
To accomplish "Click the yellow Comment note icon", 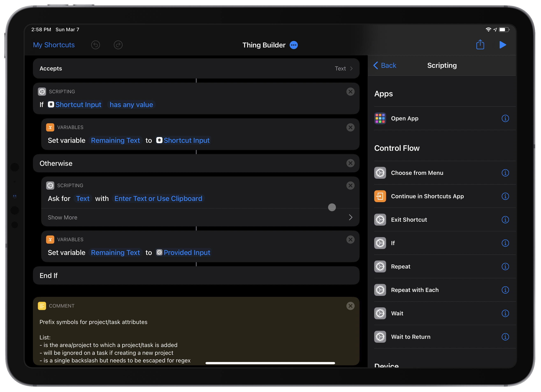I will click(42, 306).
